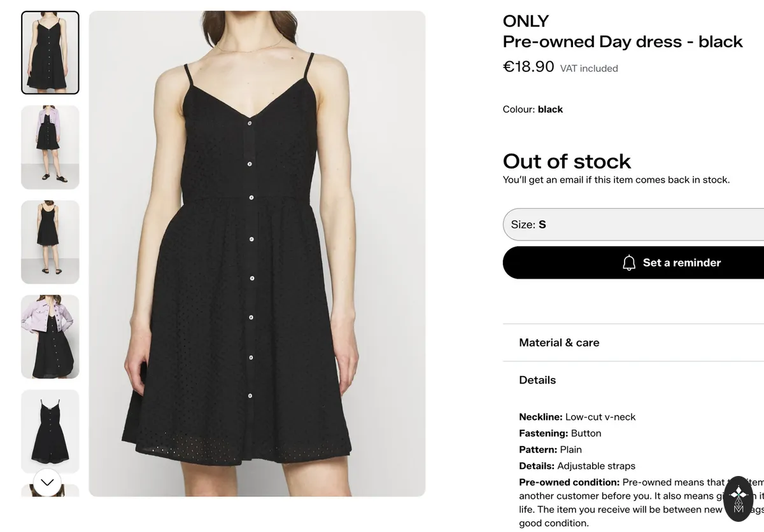The width and height of the screenshot is (764, 532).
Task: Select thumbnail with lilac jacket full body
Action: click(50, 147)
